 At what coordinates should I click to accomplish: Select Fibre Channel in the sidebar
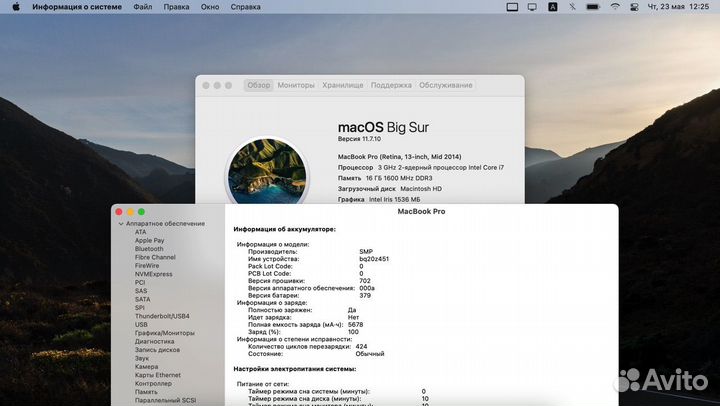click(x=155, y=257)
